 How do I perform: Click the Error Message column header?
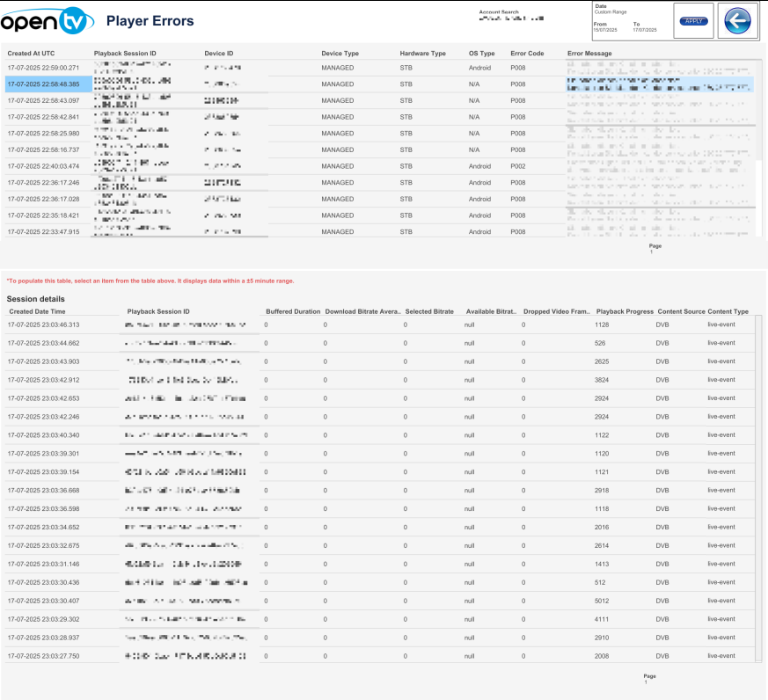tap(589, 54)
